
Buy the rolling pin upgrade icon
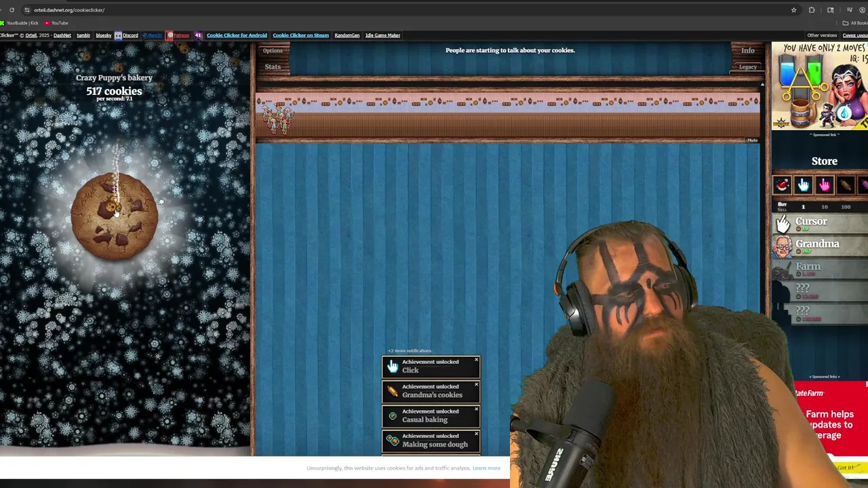[x=846, y=184]
